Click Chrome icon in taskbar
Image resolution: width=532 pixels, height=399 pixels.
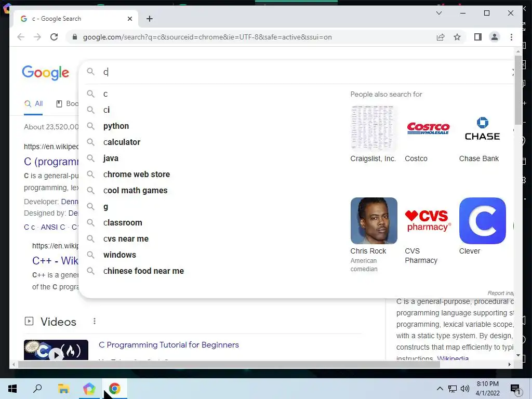[115, 389]
